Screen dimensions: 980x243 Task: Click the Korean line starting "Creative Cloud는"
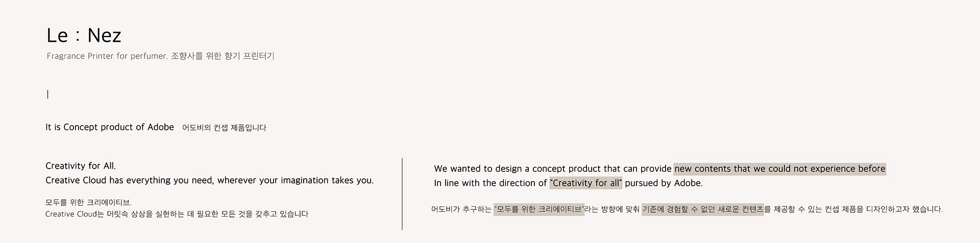177,214
